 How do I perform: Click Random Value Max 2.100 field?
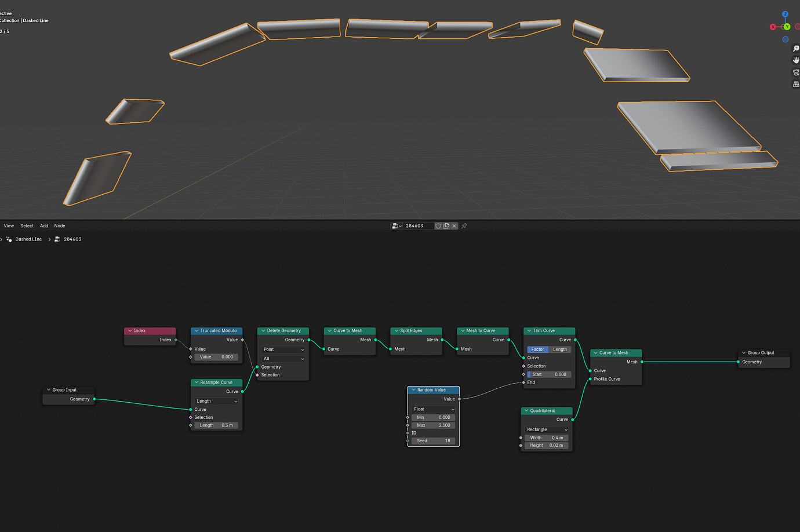pos(434,425)
